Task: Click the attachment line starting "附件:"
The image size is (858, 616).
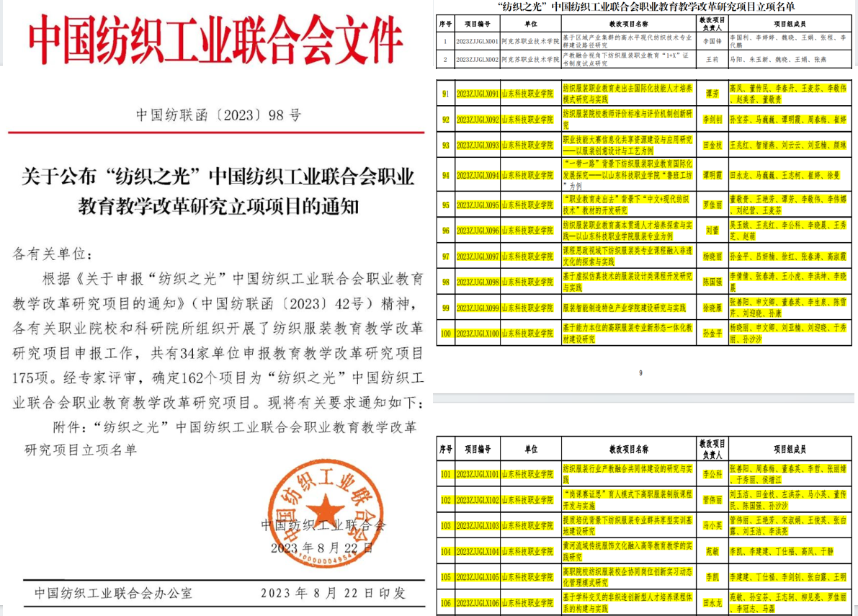Action: coord(221,438)
